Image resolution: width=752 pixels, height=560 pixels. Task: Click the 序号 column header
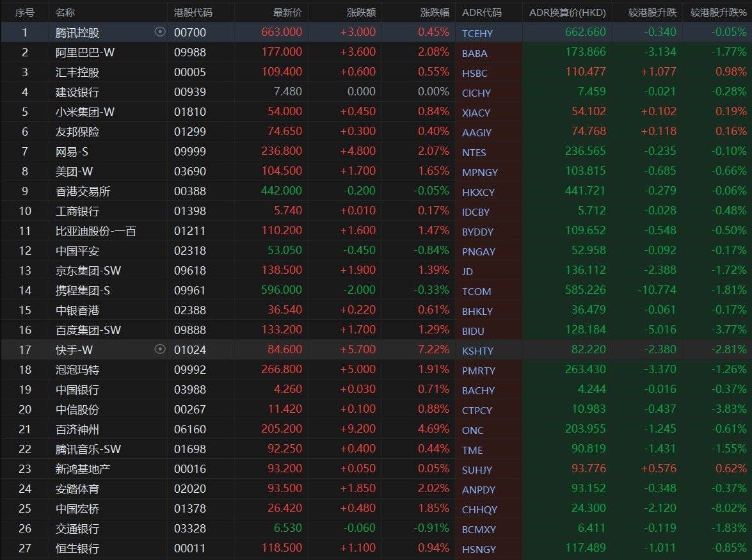click(25, 12)
